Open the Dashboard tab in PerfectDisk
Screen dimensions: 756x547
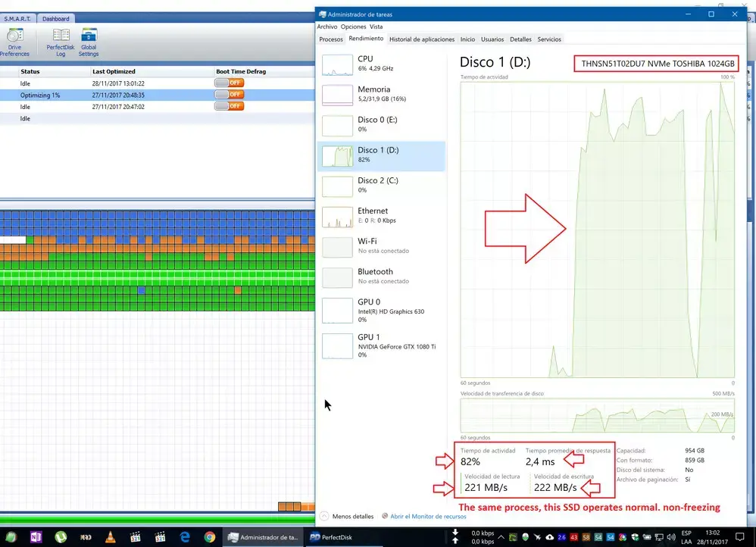tap(56, 18)
